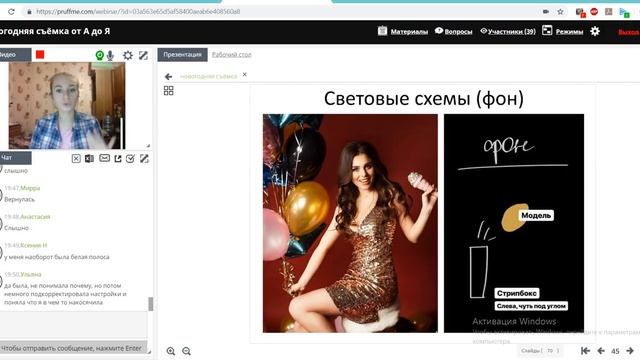Open video panel settings gear
This screenshot has height=360, width=640.
(128, 55)
